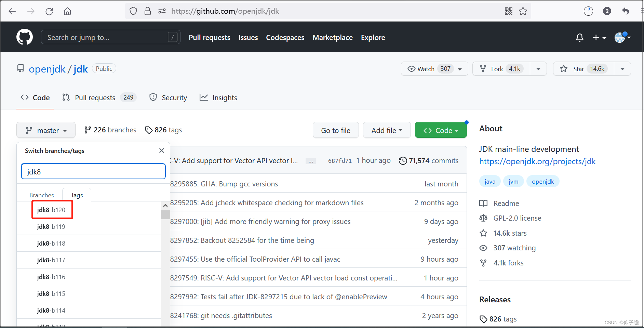The width and height of the screenshot is (644, 328).
Task: Close the Switch branches/tags popup
Action: click(162, 150)
